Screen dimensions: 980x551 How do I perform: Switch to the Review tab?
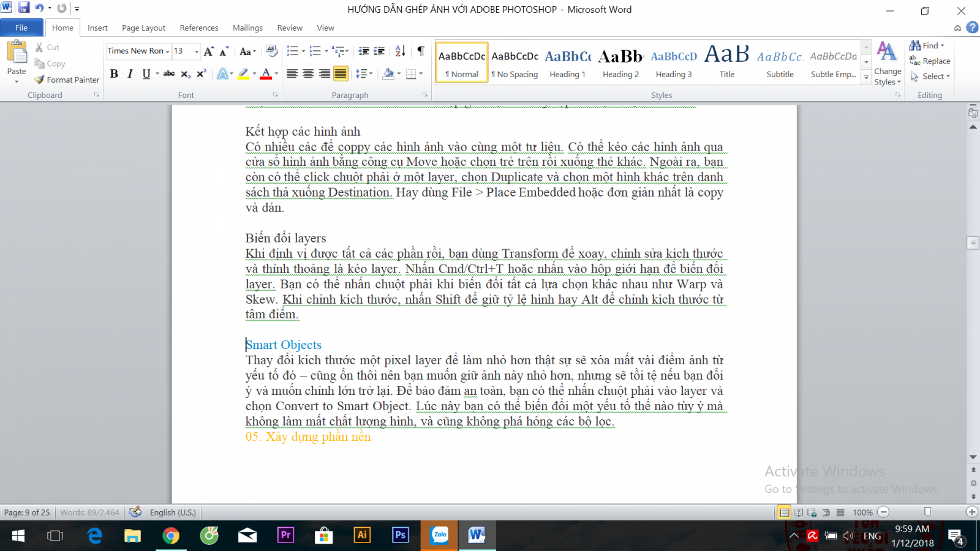(290, 28)
